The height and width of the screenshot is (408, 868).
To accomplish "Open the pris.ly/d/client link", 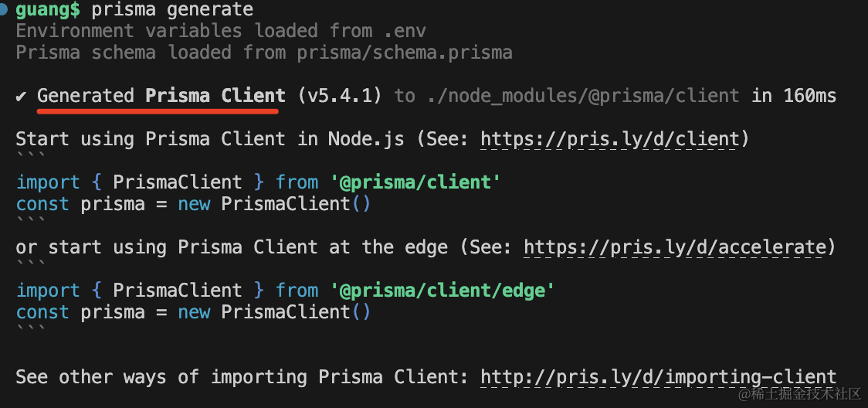I will 609,139.
